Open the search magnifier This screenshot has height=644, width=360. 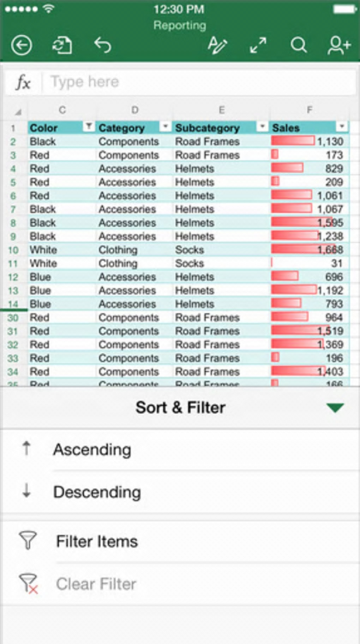[299, 45]
